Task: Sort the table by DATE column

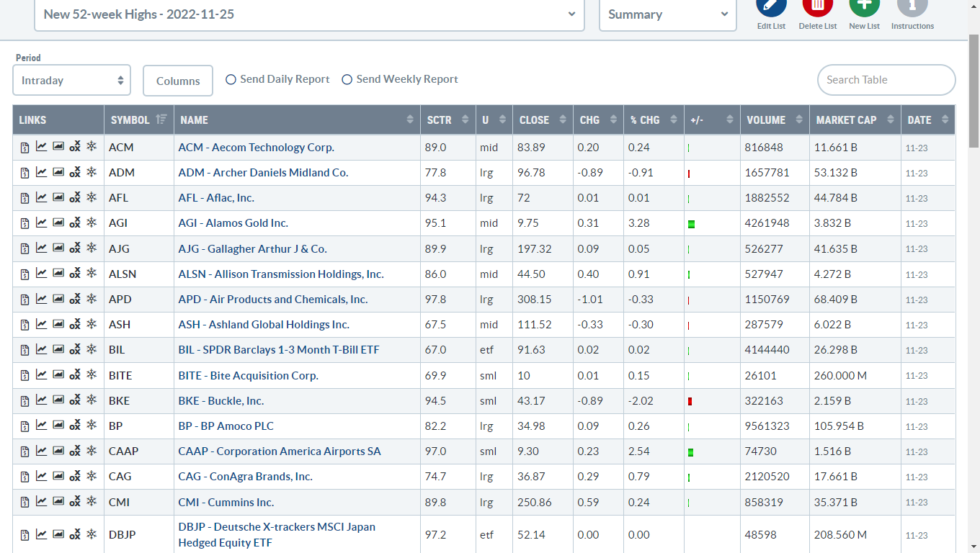Action: (x=928, y=120)
